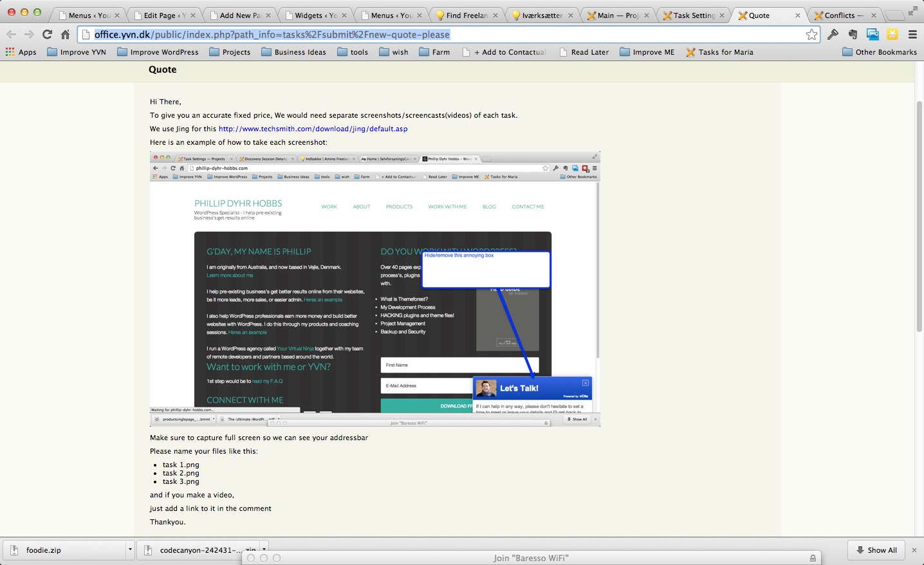Image resolution: width=924 pixels, height=565 pixels.
Task: Open the Projects bookmarks folder
Action: pyautogui.click(x=230, y=52)
